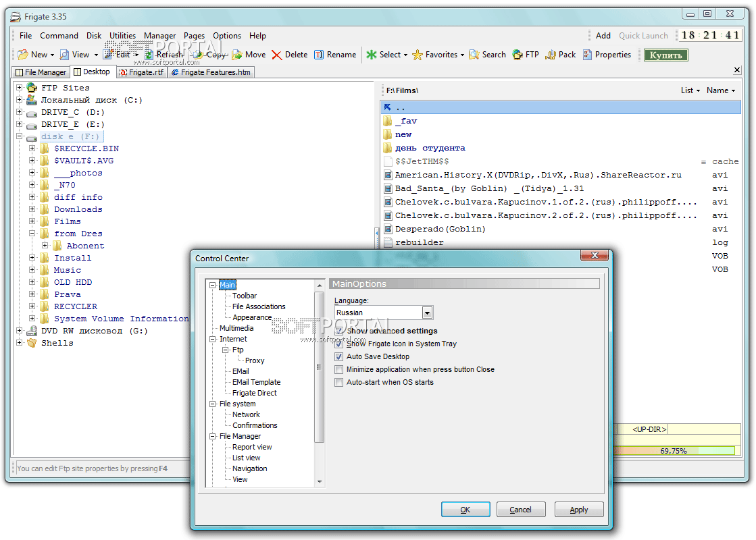Click the Pack archive icon
Viewport: 756px width, 540px height.
click(x=551, y=55)
